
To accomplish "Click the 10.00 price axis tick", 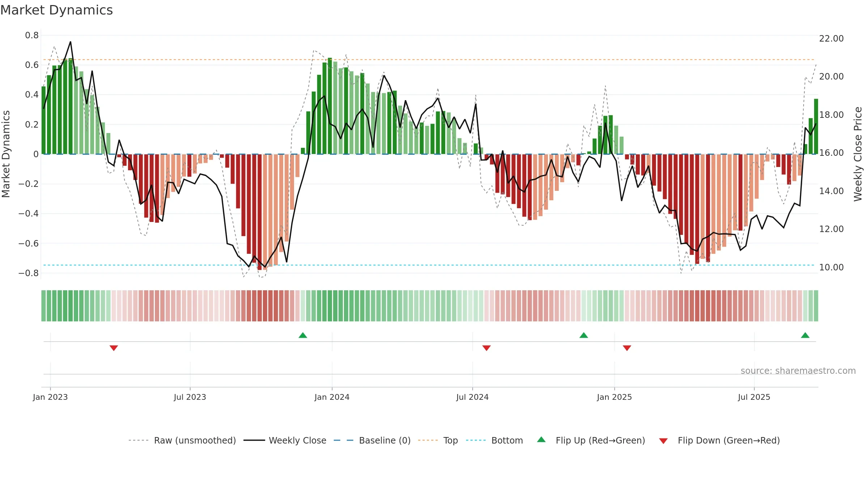I will [x=831, y=267].
